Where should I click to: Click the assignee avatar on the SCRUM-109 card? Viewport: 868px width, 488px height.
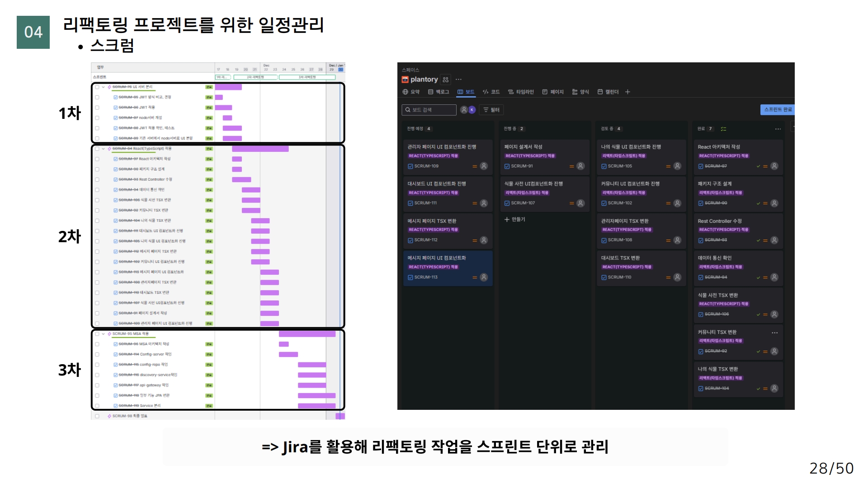click(x=484, y=166)
